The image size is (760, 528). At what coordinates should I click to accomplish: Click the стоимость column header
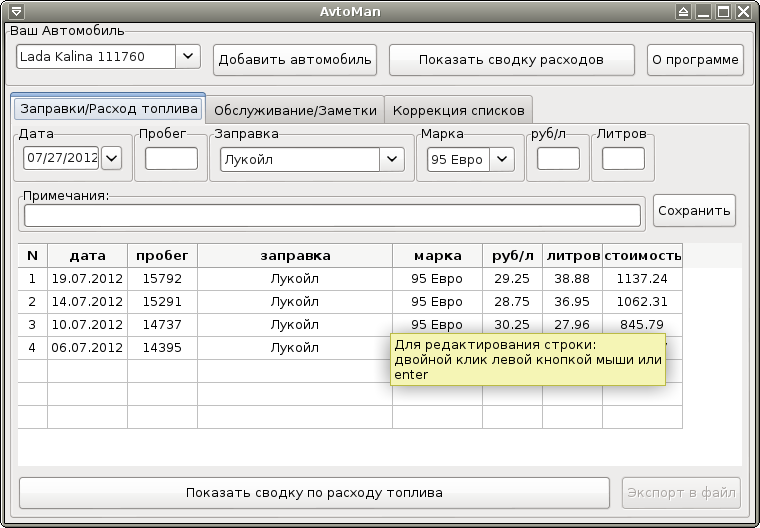(642, 256)
